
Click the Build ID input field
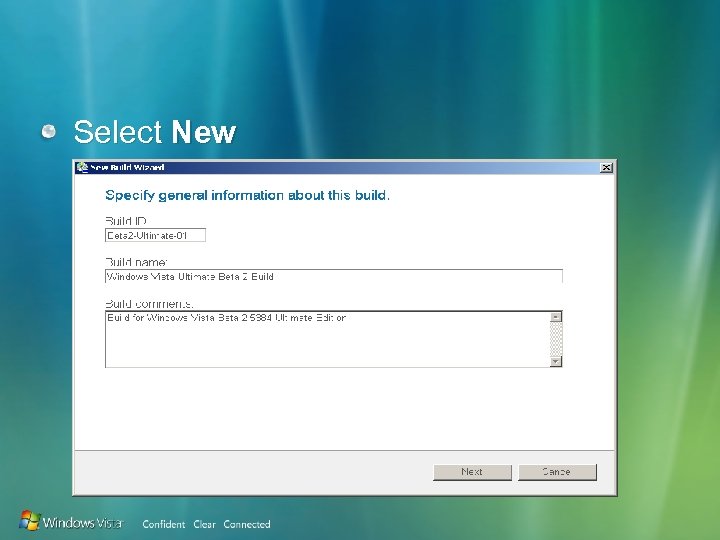[x=155, y=235]
